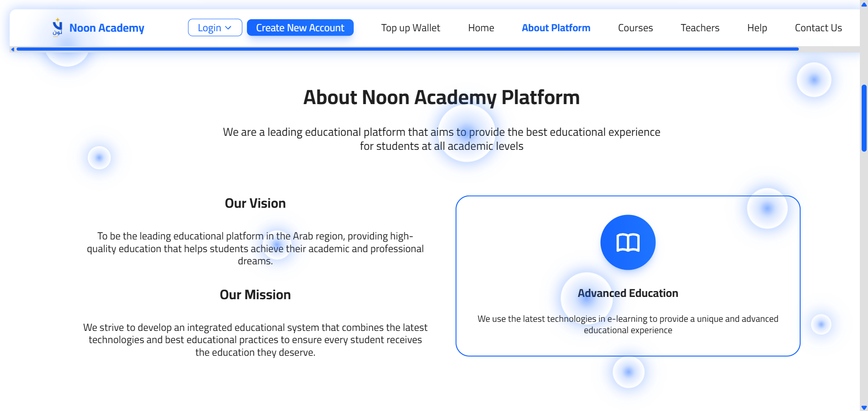Click the Advanced Education card heading

click(628, 293)
